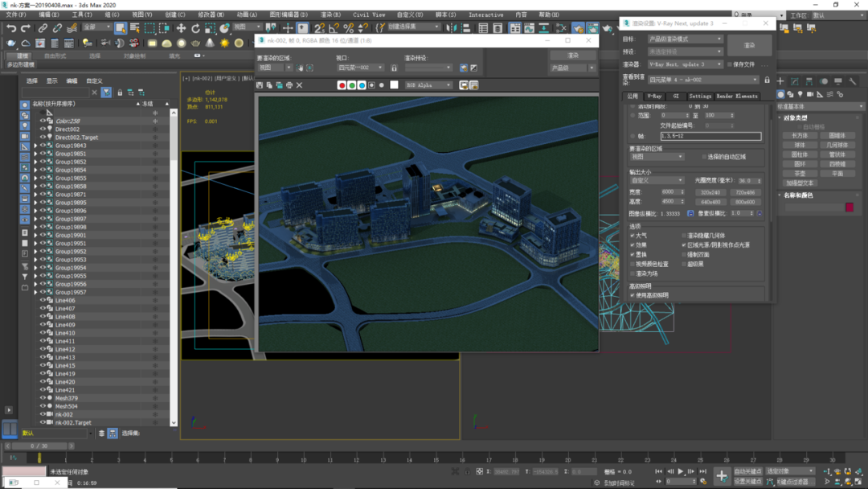The height and width of the screenshot is (489, 868).
Task: Open the 渲染(R) menu in menu bar
Action: point(330,14)
